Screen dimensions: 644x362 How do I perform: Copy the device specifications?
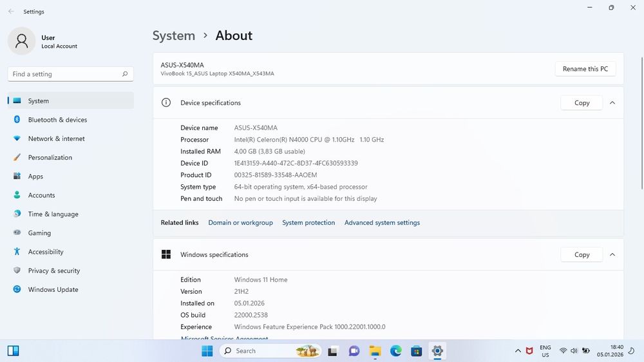(x=582, y=102)
